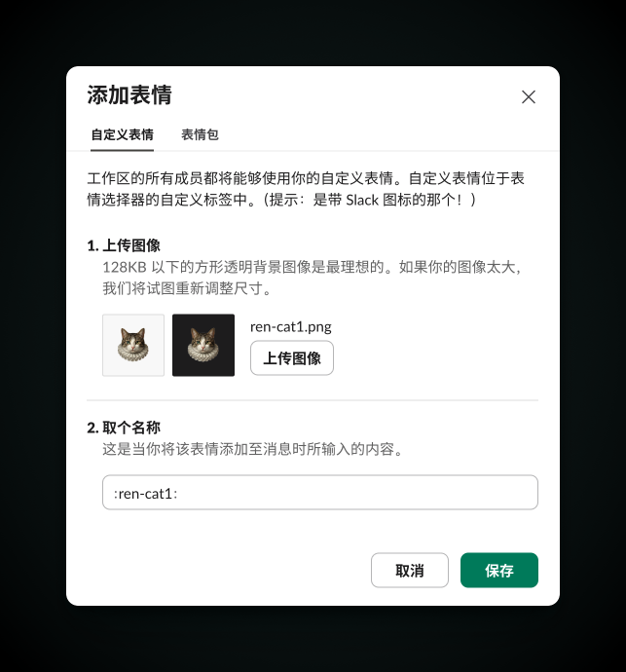Click the ren-cat1.png file name label
626x672 pixels.
pos(291,326)
